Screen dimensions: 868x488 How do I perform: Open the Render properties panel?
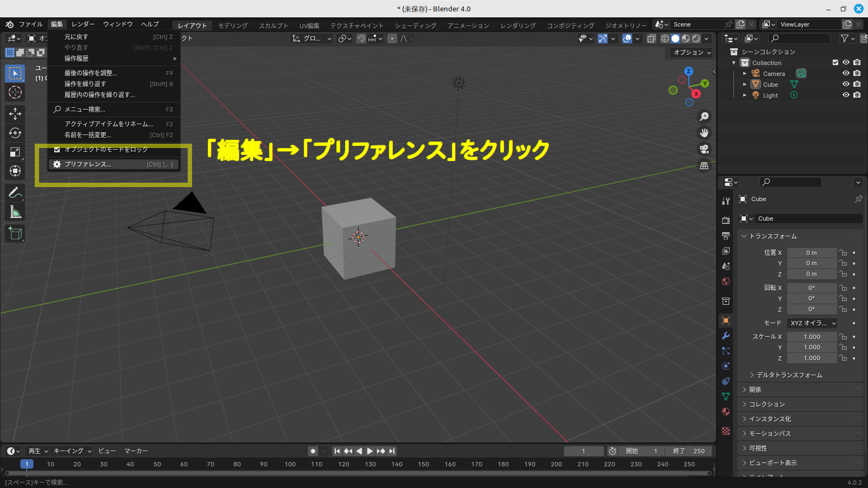point(725,220)
